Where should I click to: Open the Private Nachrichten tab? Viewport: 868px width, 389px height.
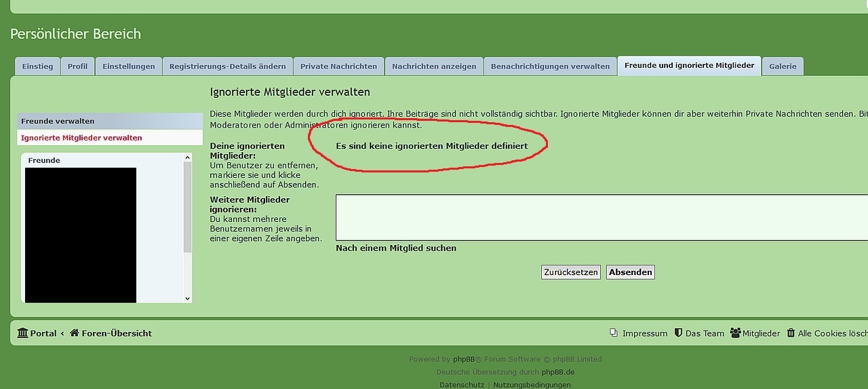coord(338,67)
